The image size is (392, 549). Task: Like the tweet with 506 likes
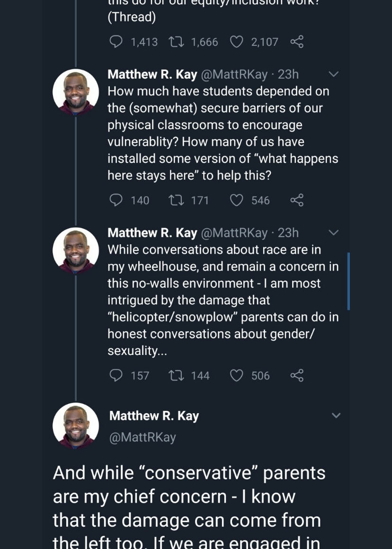(x=236, y=375)
